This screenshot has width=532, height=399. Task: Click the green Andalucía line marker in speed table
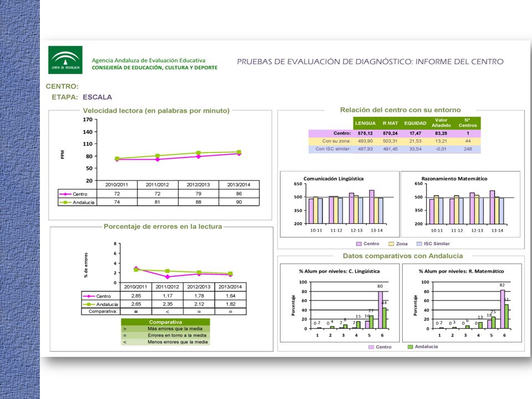(65, 202)
